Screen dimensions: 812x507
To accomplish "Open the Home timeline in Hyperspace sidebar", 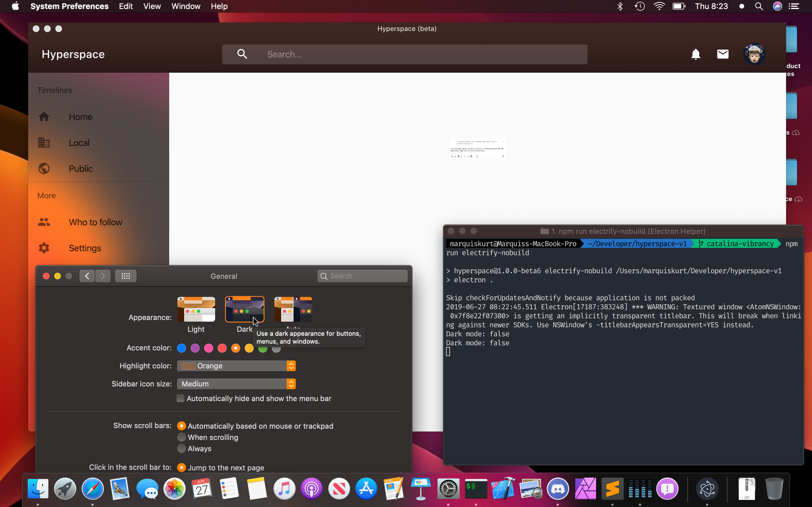I will click(x=81, y=117).
